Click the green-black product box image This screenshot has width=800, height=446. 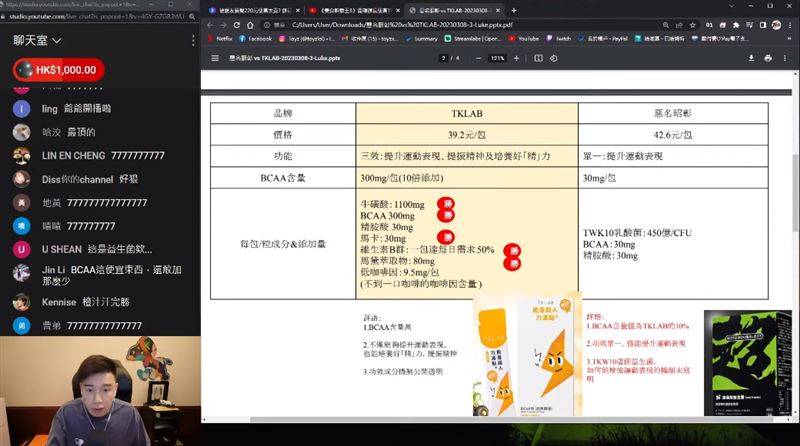click(x=747, y=363)
